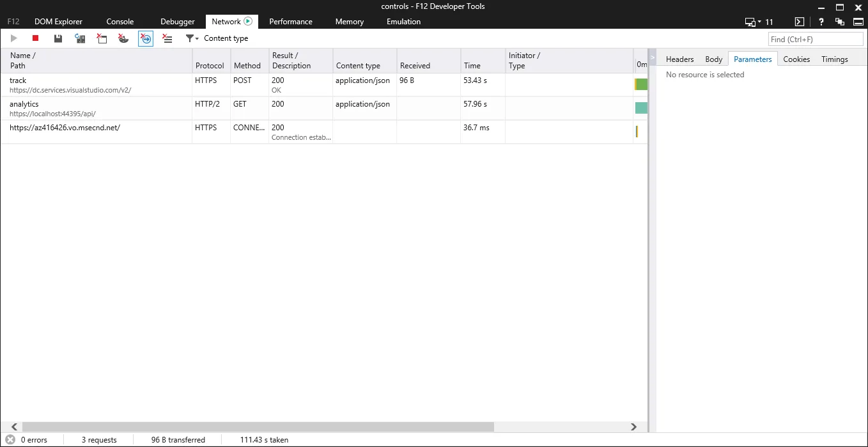Export captured traffic with the save disk icon
This screenshot has width=868, height=447.
tap(58, 38)
